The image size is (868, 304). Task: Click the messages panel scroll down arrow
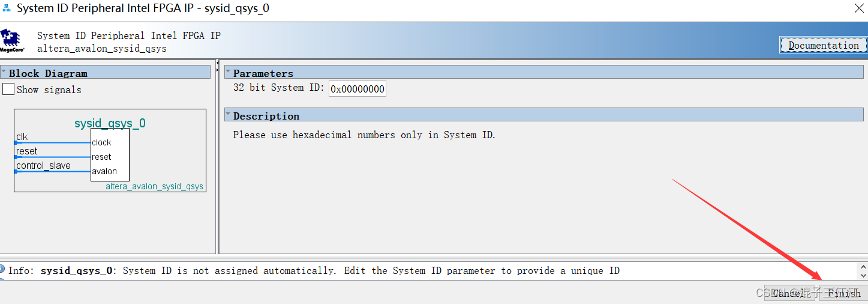coord(863,275)
